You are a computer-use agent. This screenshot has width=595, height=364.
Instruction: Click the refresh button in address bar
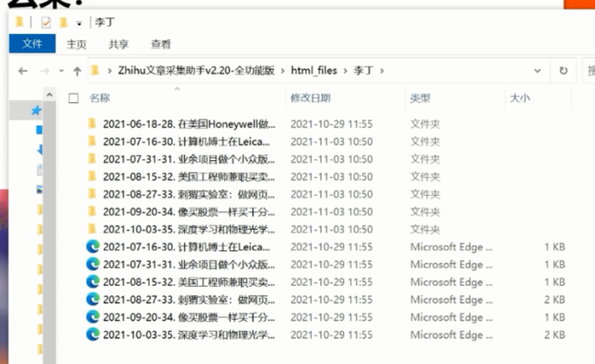[x=564, y=71]
